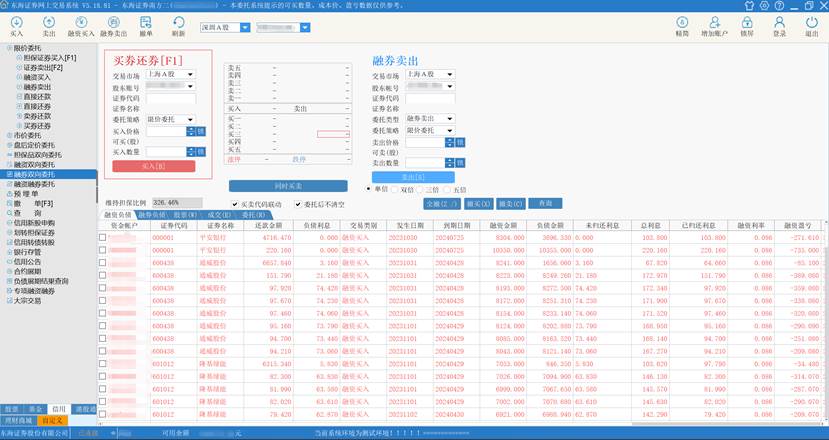Image resolution: width=829 pixels, height=440 pixels.
Task: Switch to the 成交(E) tab
Action: click(x=219, y=215)
